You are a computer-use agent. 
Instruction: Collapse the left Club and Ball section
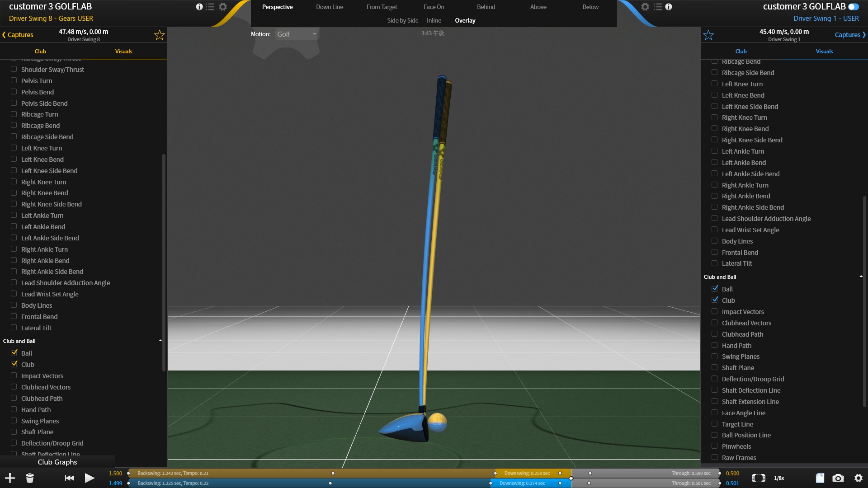click(160, 341)
